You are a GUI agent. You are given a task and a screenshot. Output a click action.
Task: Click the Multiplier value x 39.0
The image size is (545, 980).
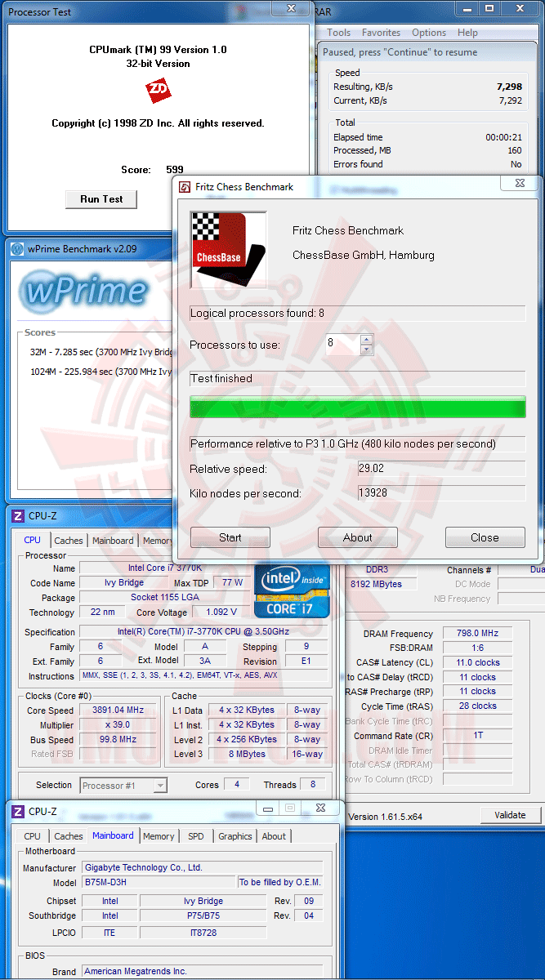(x=117, y=725)
